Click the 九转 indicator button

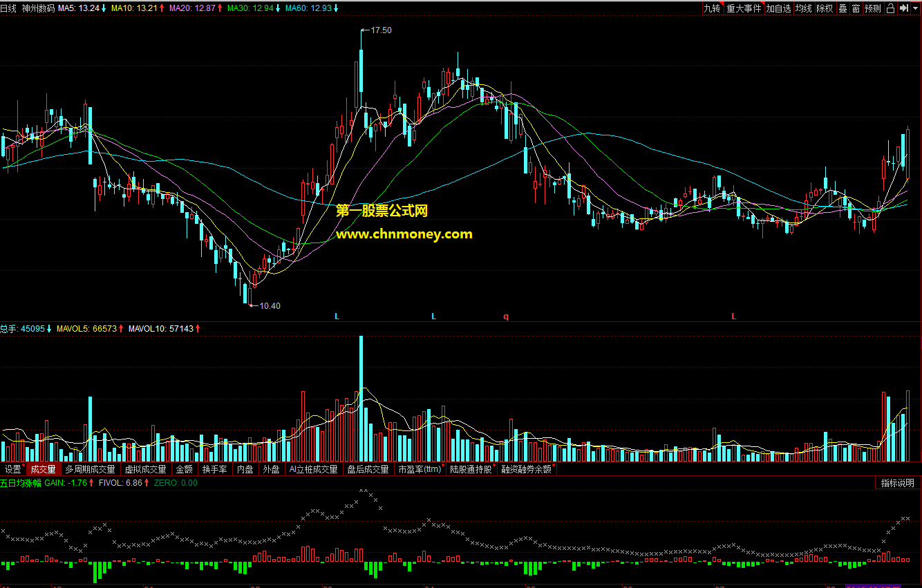(713, 8)
